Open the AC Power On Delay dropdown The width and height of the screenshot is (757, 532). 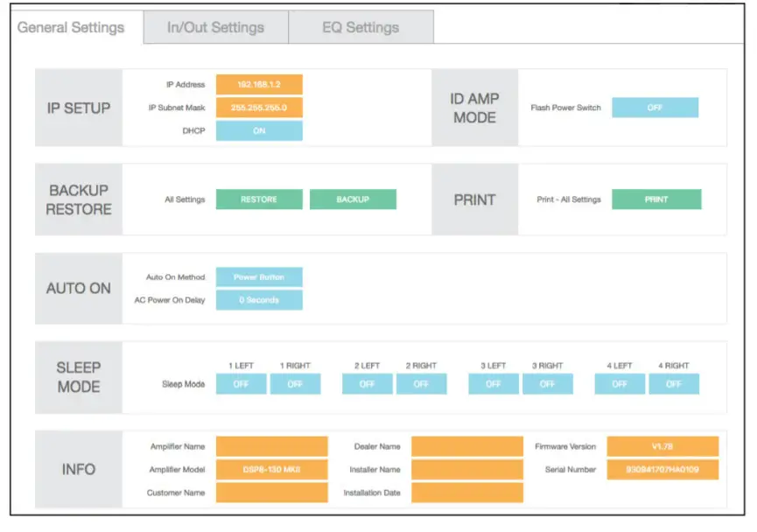pos(259,300)
